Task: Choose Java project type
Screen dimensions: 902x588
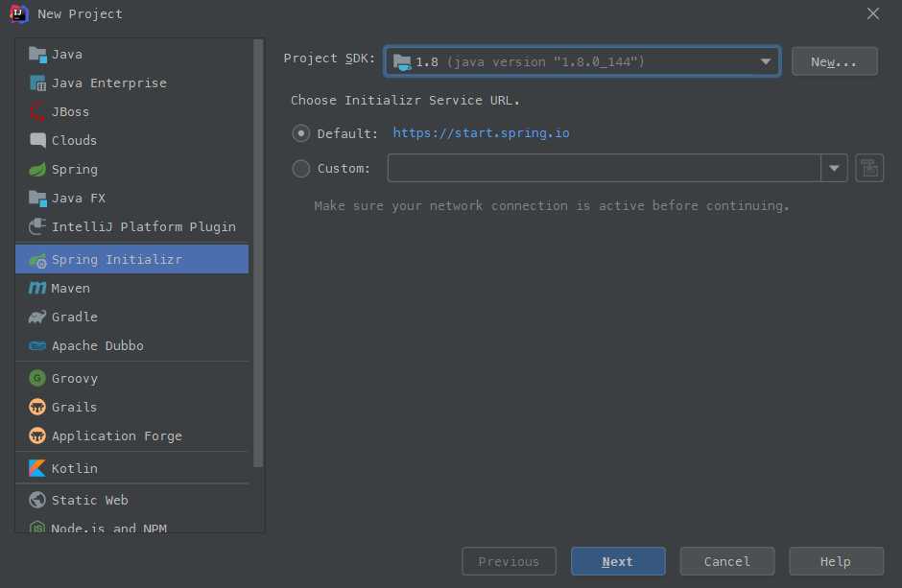Action: click(x=132, y=55)
